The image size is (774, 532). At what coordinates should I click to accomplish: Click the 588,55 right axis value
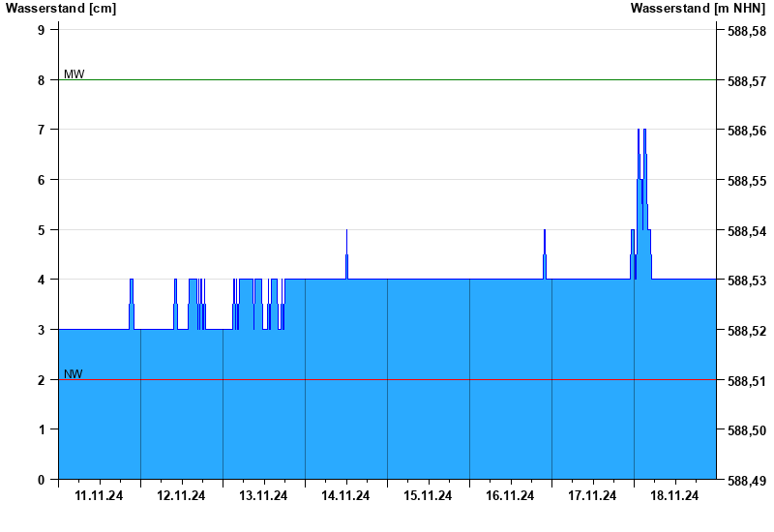click(747, 181)
